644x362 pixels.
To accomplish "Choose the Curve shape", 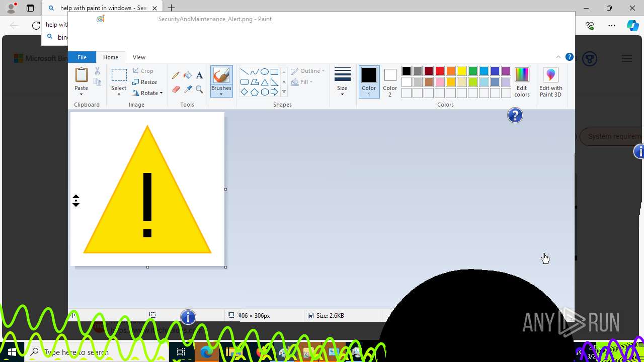I will (x=254, y=71).
